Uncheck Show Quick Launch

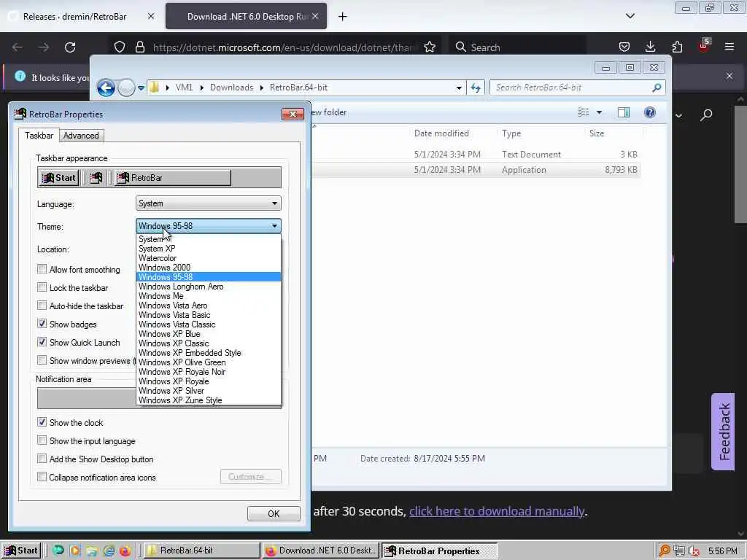pyautogui.click(x=42, y=343)
